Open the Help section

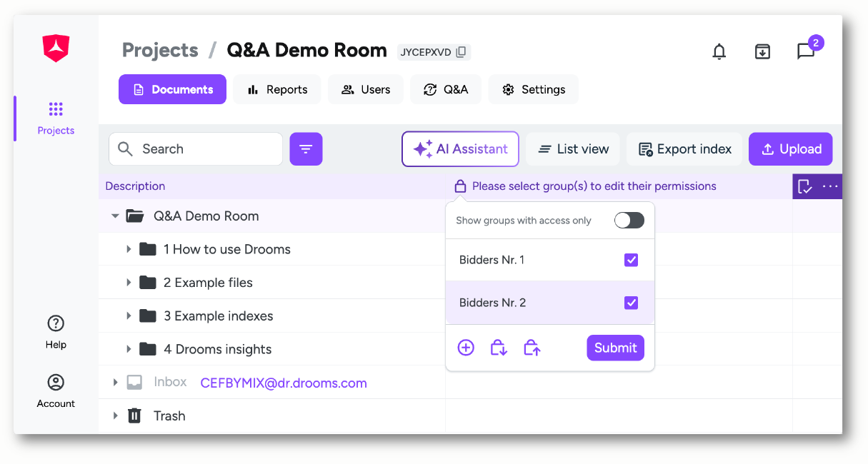(56, 332)
